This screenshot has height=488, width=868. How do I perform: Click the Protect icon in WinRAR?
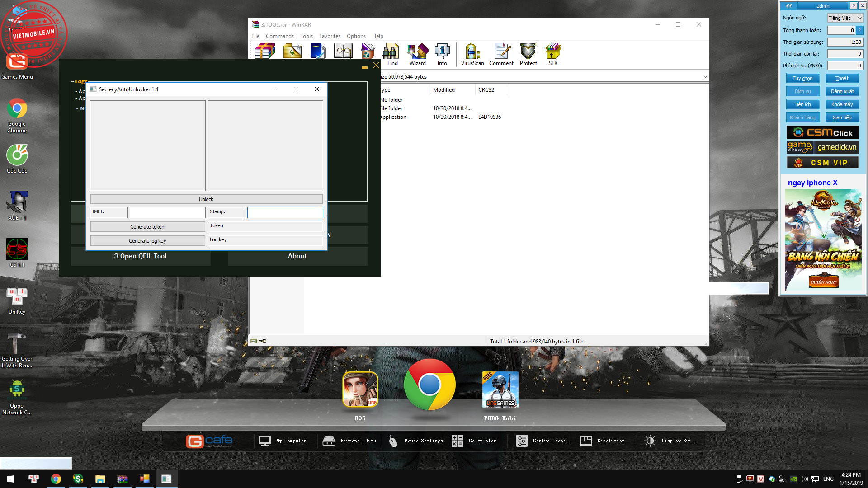coord(528,55)
